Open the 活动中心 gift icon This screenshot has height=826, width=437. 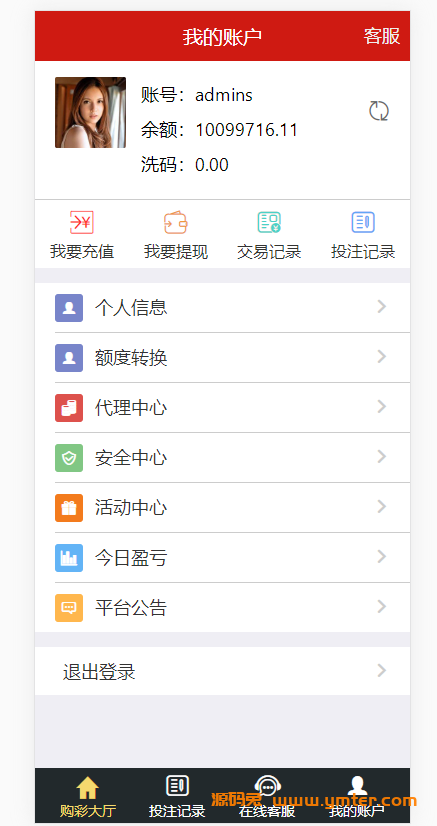pos(69,508)
